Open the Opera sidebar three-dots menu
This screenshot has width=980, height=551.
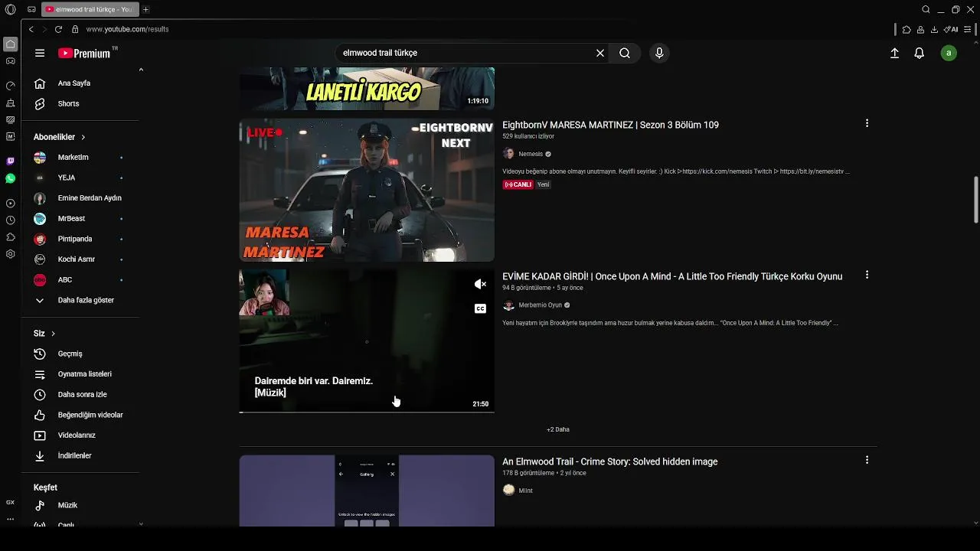pyautogui.click(x=10, y=519)
